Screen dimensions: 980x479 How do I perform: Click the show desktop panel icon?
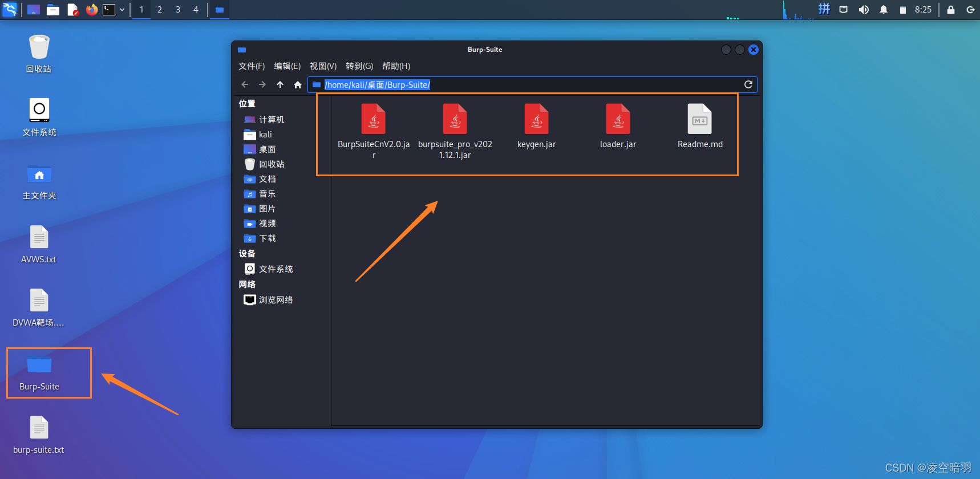pyautogui.click(x=34, y=10)
